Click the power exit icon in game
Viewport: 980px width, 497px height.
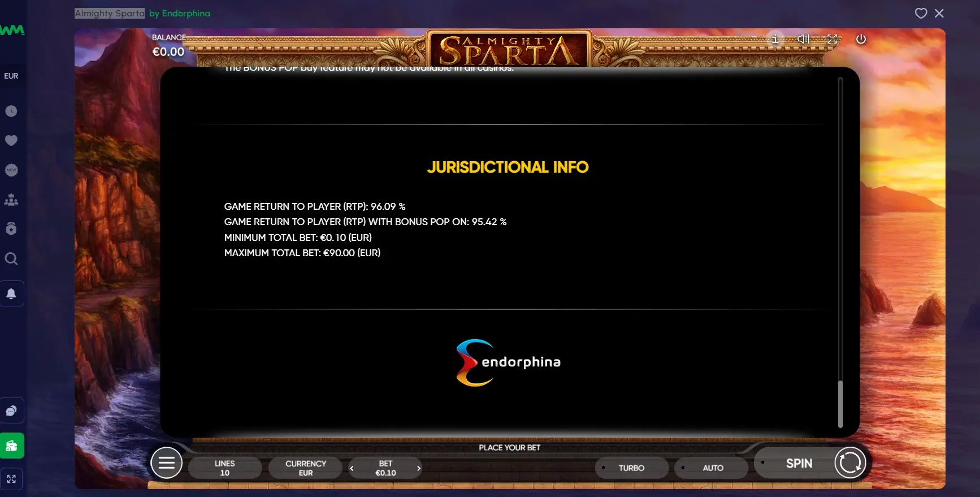click(x=861, y=39)
